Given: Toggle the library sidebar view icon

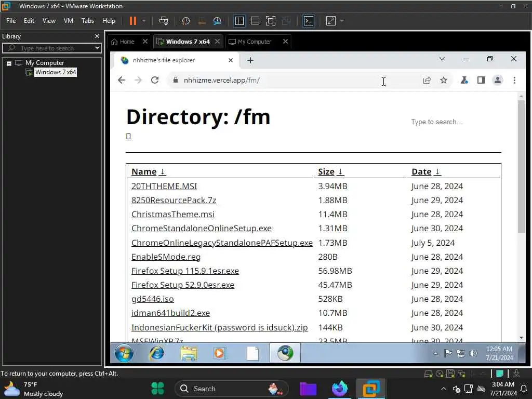Looking at the screenshot, I should tap(239, 21).
